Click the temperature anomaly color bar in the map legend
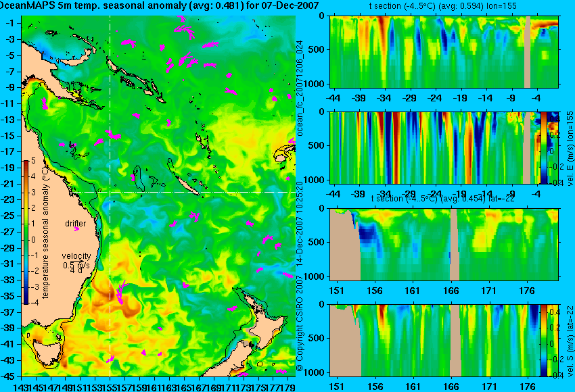 pos(26,232)
